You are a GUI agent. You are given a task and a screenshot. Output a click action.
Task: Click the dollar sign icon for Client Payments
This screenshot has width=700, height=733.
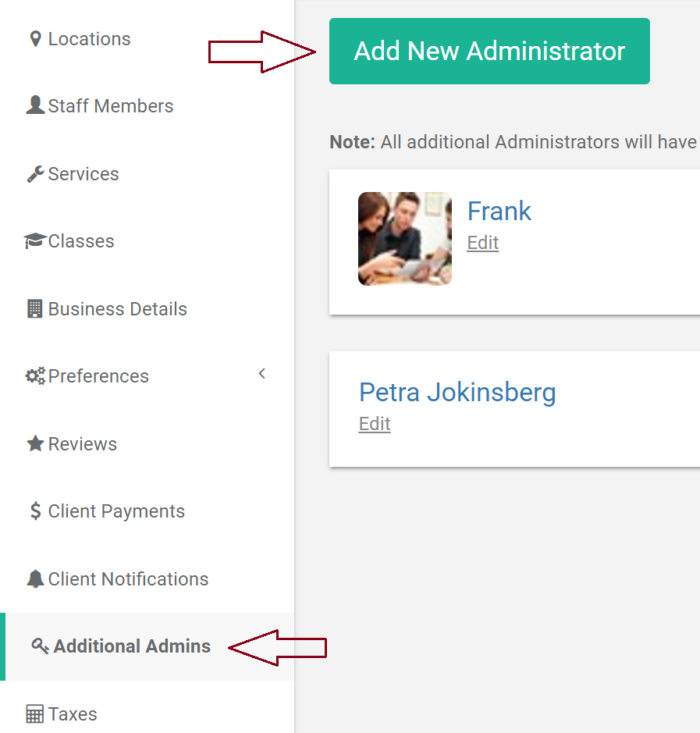coord(34,511)
